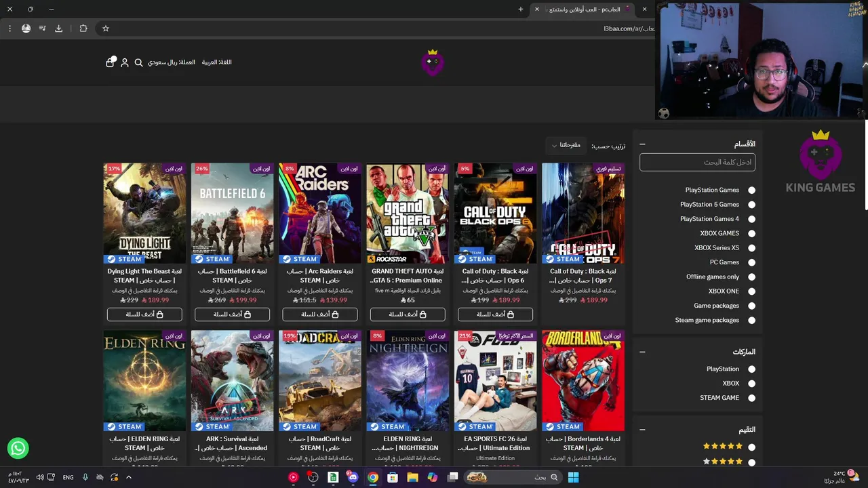
Task: Open the green spreadsheet app in taskbar
Action: pyautogui.click(x=333, y=477)
